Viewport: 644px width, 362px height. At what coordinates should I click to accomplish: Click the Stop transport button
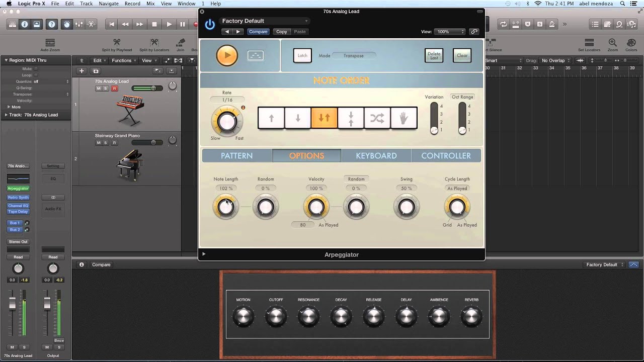tap(154, 24)
